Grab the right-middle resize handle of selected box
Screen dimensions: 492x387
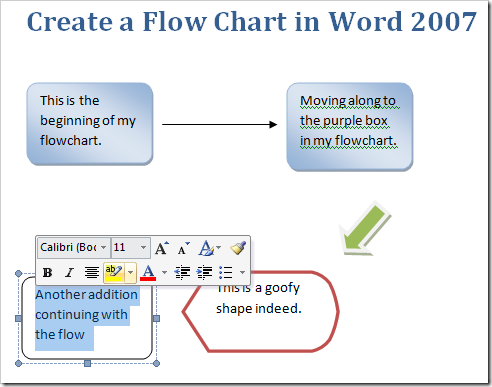(156, 319)
